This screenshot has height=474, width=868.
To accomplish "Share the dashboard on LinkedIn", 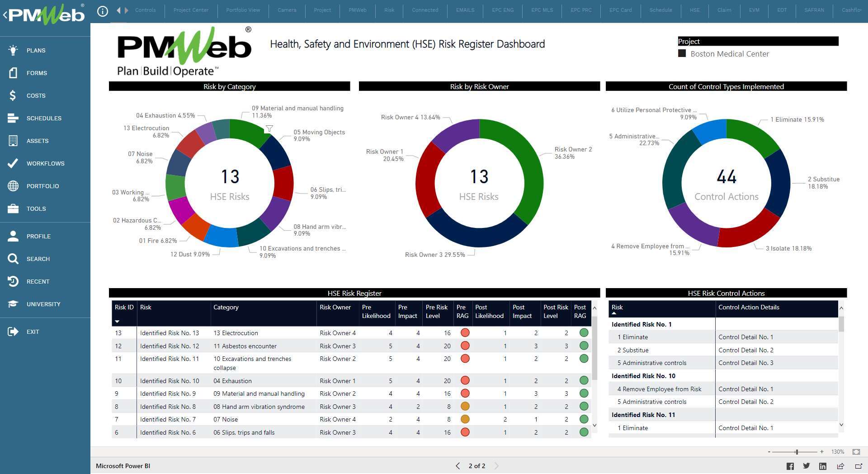I will pyautogui.click(x=823, y=466).
